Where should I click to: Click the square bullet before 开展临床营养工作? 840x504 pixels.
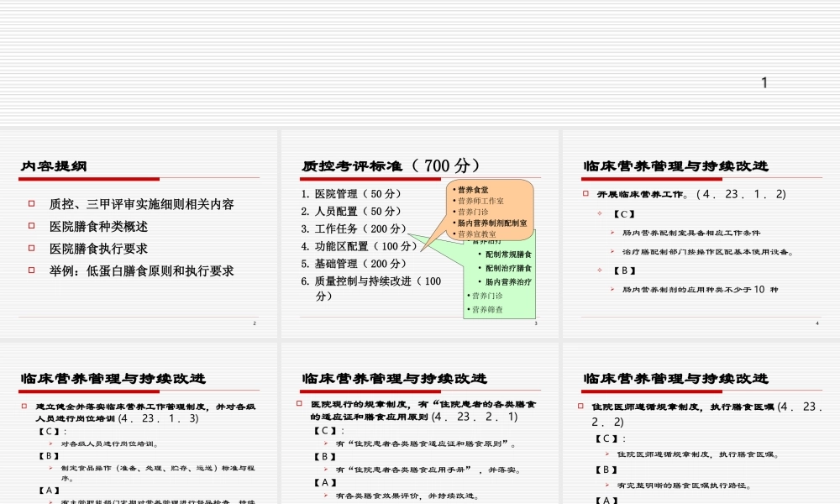(x=586, y=194)
